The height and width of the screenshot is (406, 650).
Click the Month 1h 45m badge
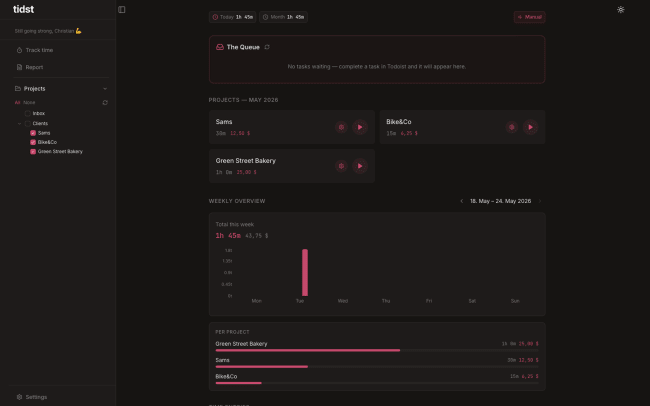click(283, 17)
